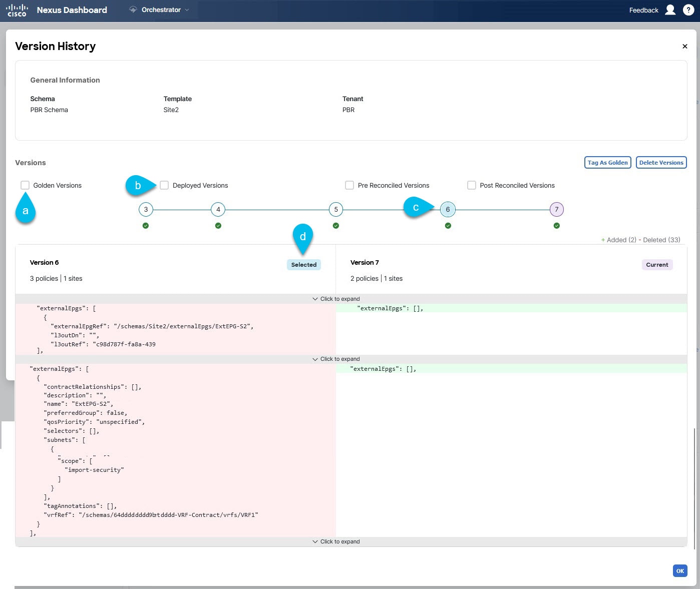
Task: Click green check status under version 3
Action: (x=146, y=226)
